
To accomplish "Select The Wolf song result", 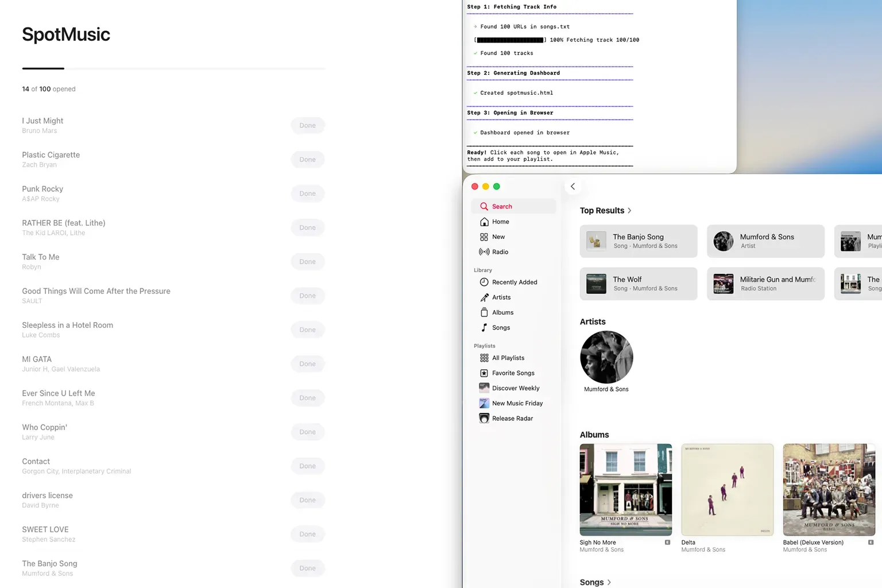I will tap(639, 284).
